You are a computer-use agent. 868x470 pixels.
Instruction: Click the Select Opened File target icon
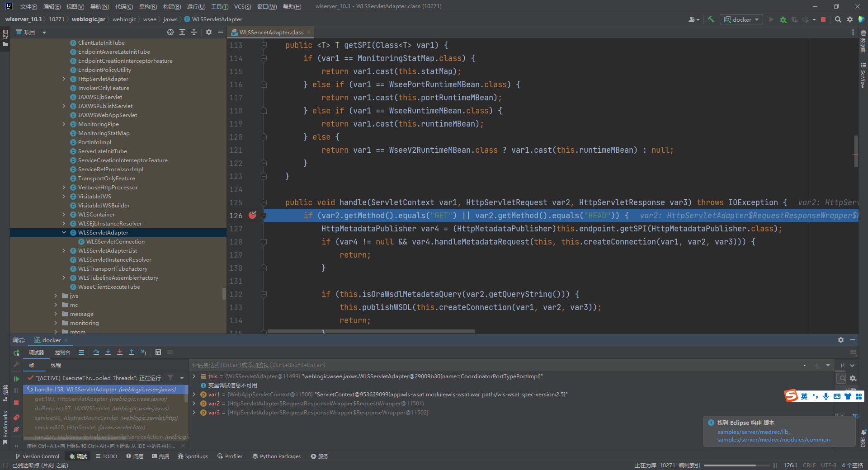(x=170, y=32)
